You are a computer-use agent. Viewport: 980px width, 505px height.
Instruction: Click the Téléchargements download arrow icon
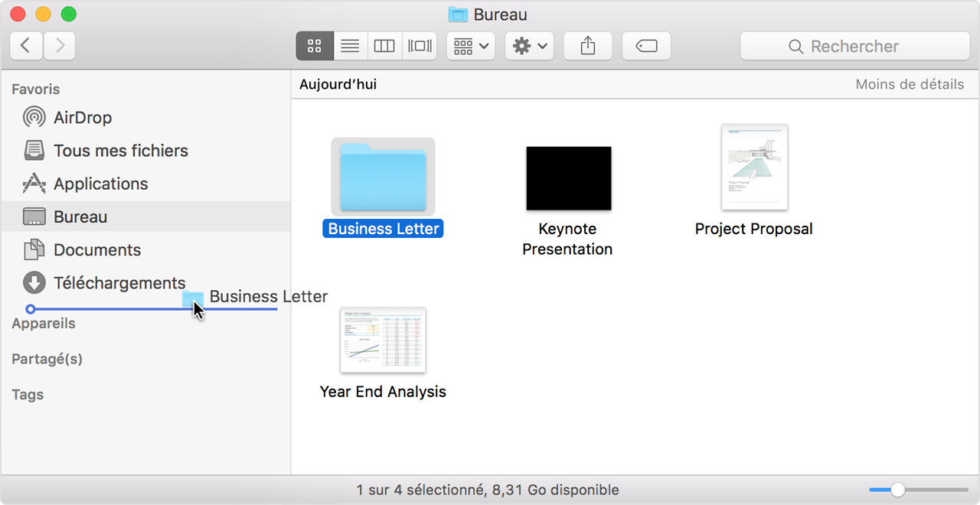click(x=34, y=282)
